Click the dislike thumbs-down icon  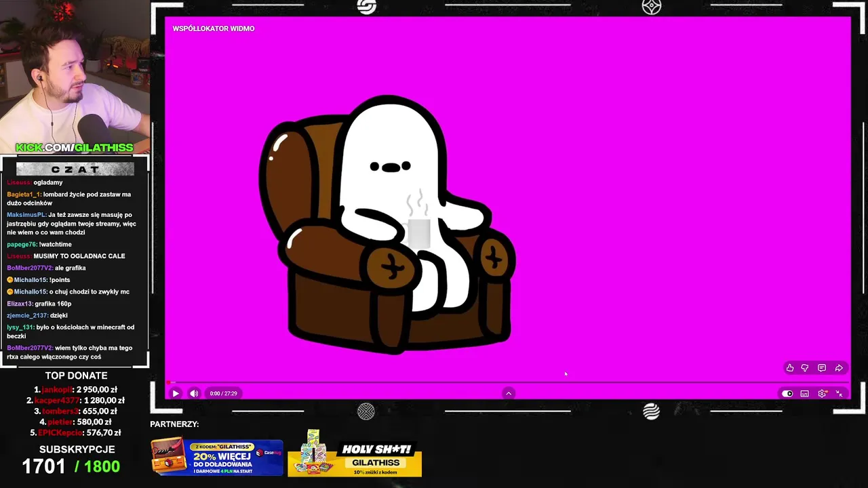[x=805, y=368]
